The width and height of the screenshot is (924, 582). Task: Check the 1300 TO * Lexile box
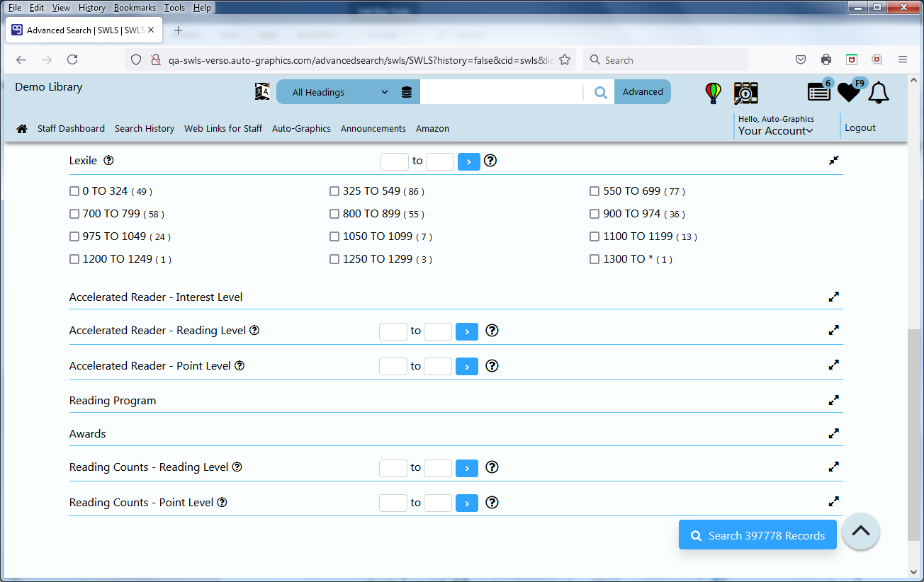(x=595, y=259)
